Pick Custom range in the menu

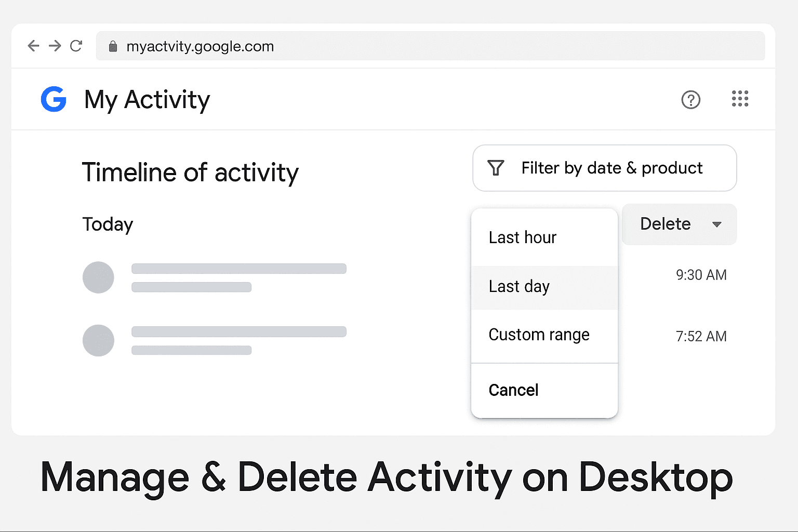pyautogui.click(x=539, y=335)
